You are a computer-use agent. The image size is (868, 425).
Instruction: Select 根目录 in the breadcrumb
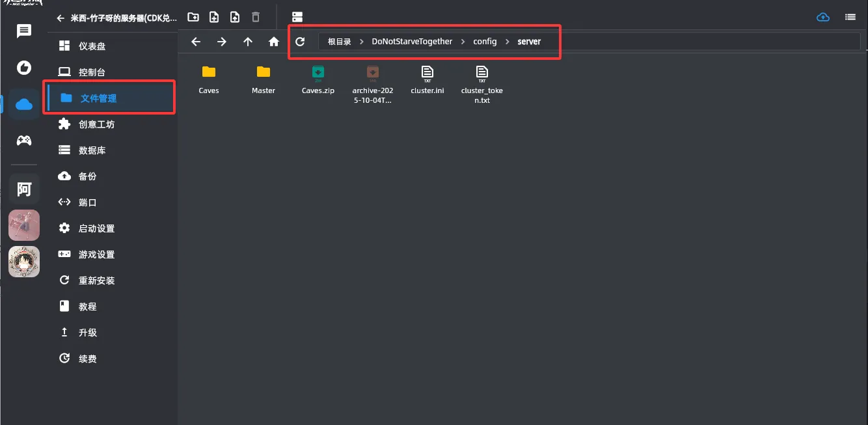[339, 42]
